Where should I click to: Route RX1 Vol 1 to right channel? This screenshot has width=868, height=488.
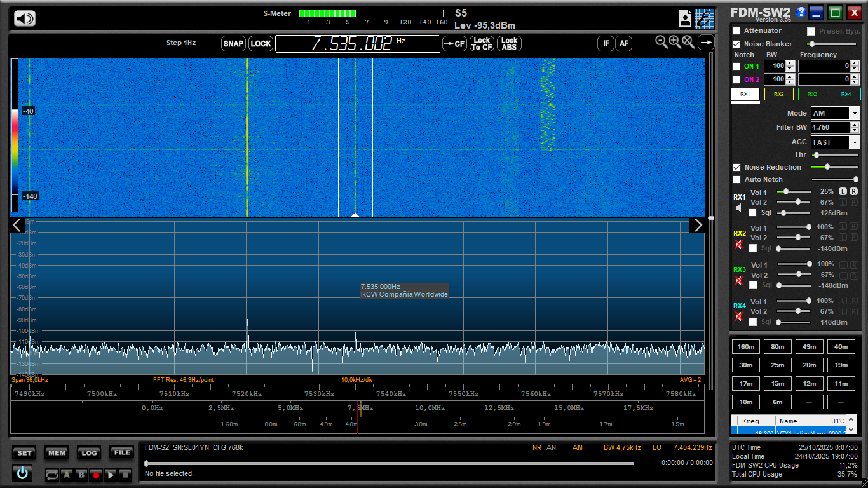point(853,191)
